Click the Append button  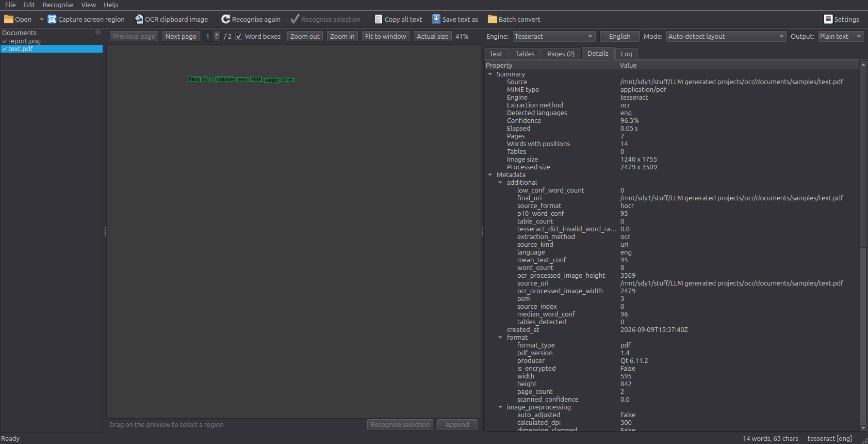pos(457,424)
